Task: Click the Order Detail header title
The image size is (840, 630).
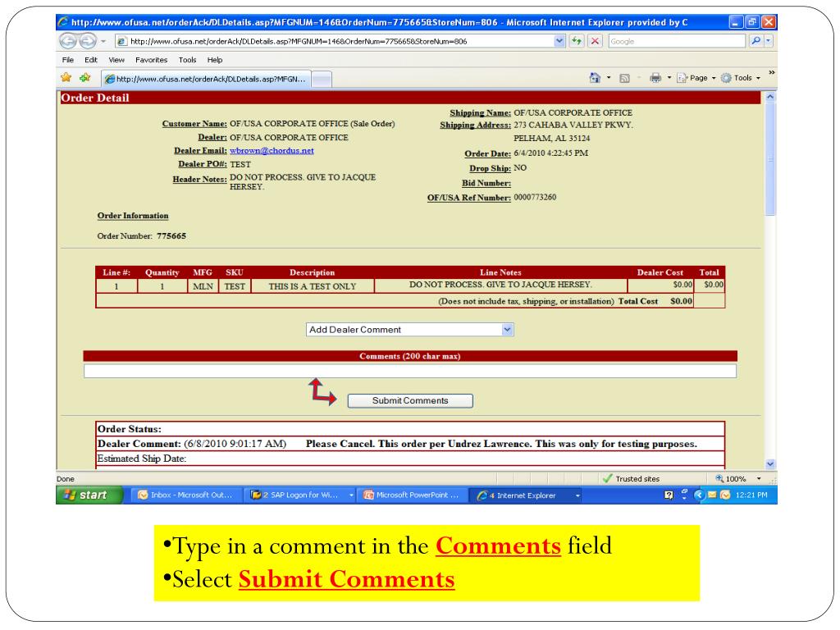Action: (x=95, y=98)
